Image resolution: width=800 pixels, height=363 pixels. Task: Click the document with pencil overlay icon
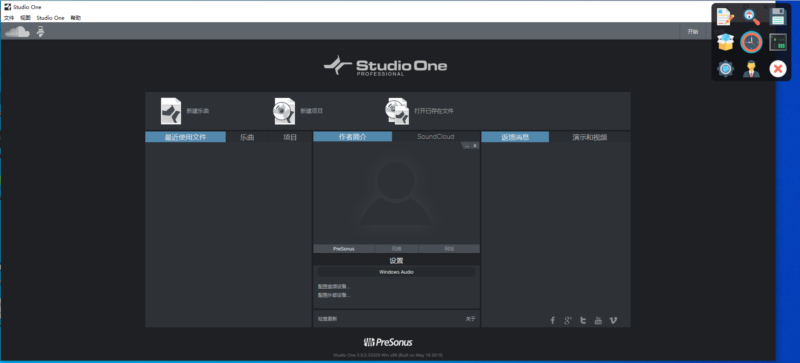tap(725, 16)
